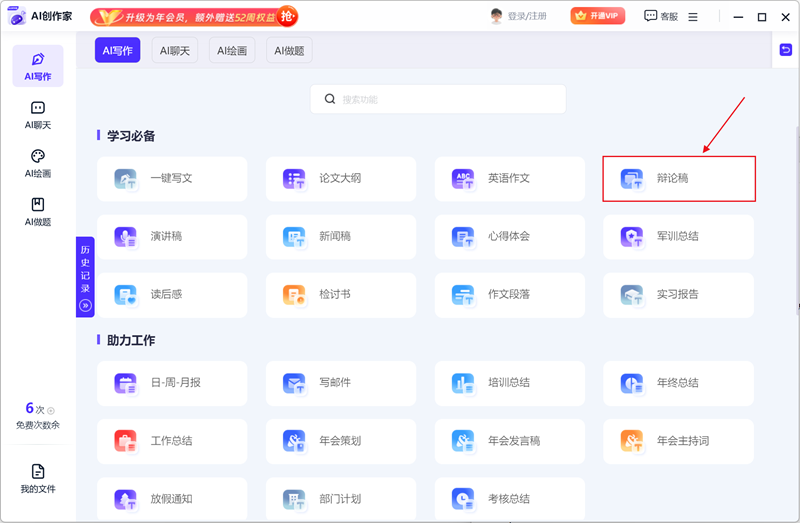Open the 年会策划 card

point(341,441)
